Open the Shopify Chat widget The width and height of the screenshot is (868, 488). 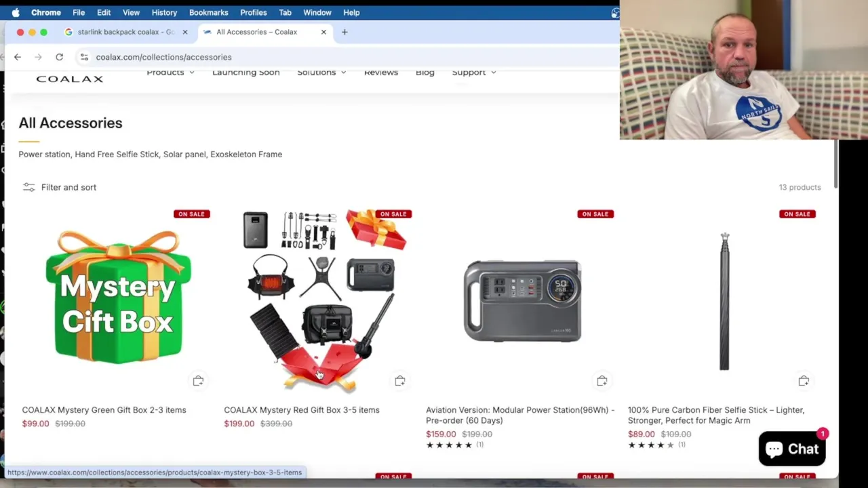[x=792, y=449]
